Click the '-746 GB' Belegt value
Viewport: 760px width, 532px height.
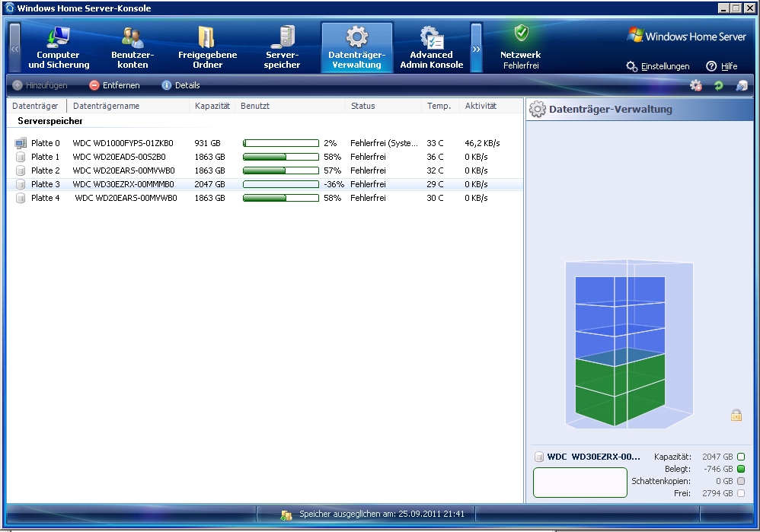tap(718, 469)
